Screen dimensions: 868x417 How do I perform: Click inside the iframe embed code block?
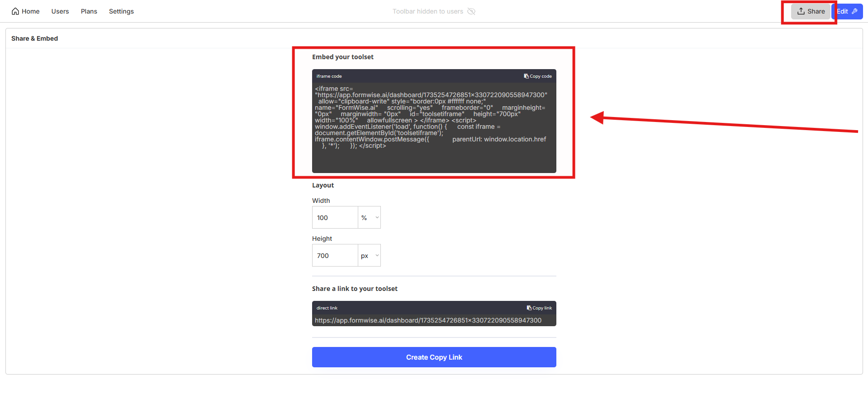(x=433, y=127)
